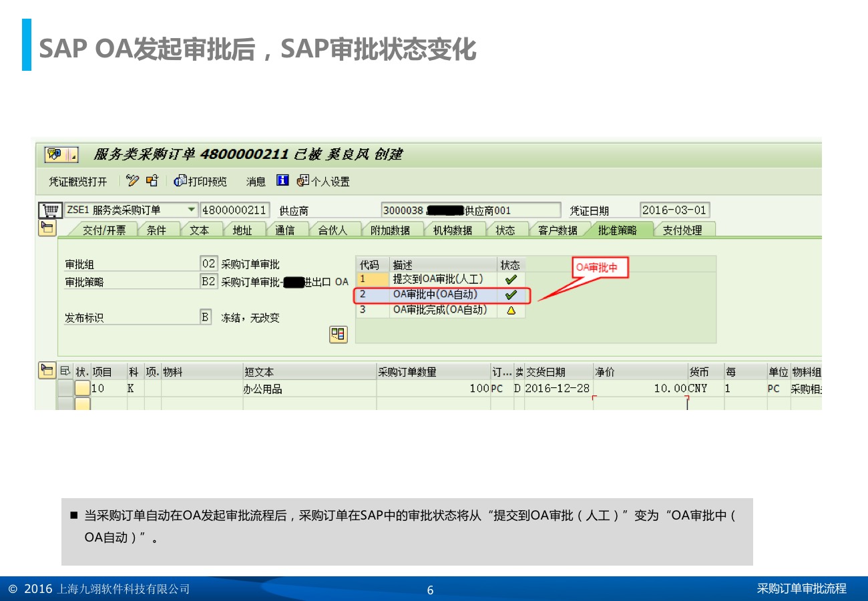Select the row 提交到OA审批(人工)
This screenshot has width=868, height=601.
441,280
